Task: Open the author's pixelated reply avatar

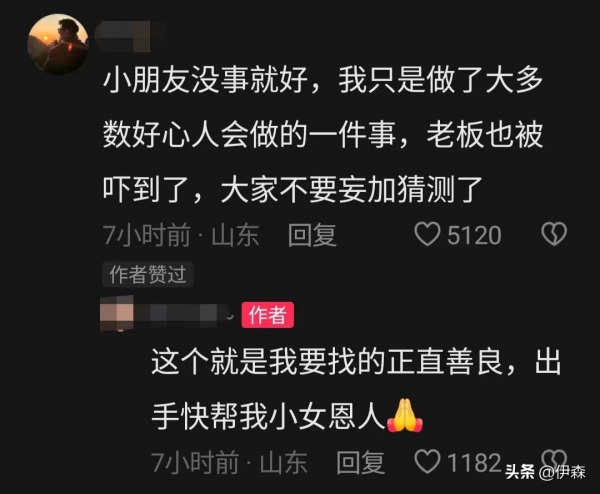Action: click(117, 313)
